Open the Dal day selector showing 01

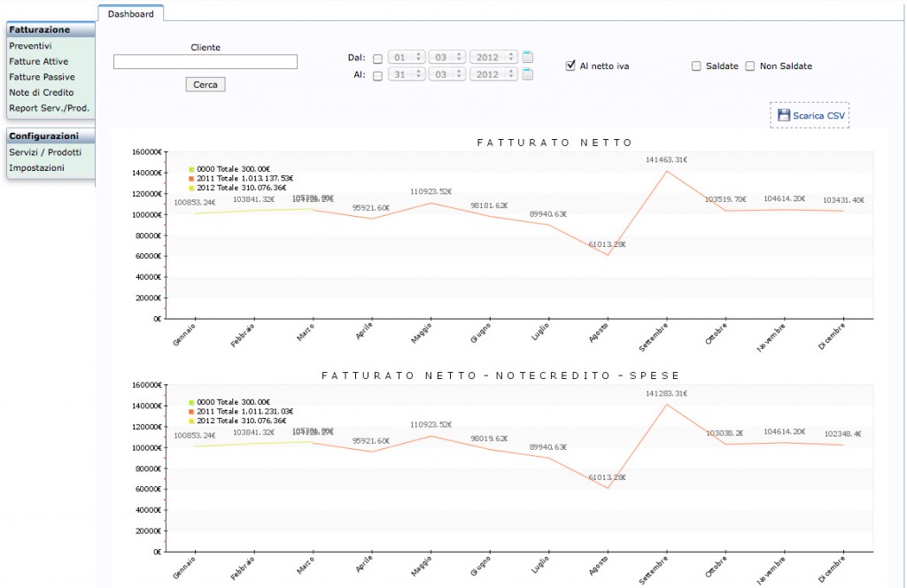(x=407, y=58)
